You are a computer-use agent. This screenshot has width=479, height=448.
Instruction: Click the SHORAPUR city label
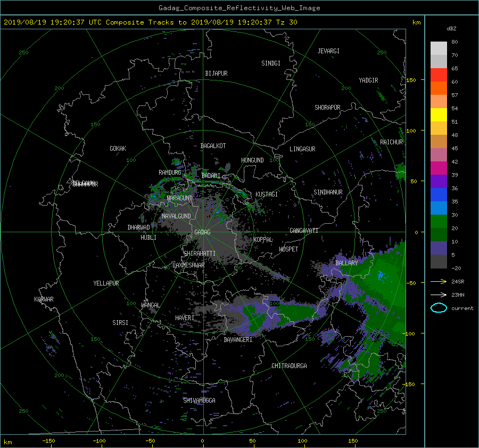click(x=327, y=108)
